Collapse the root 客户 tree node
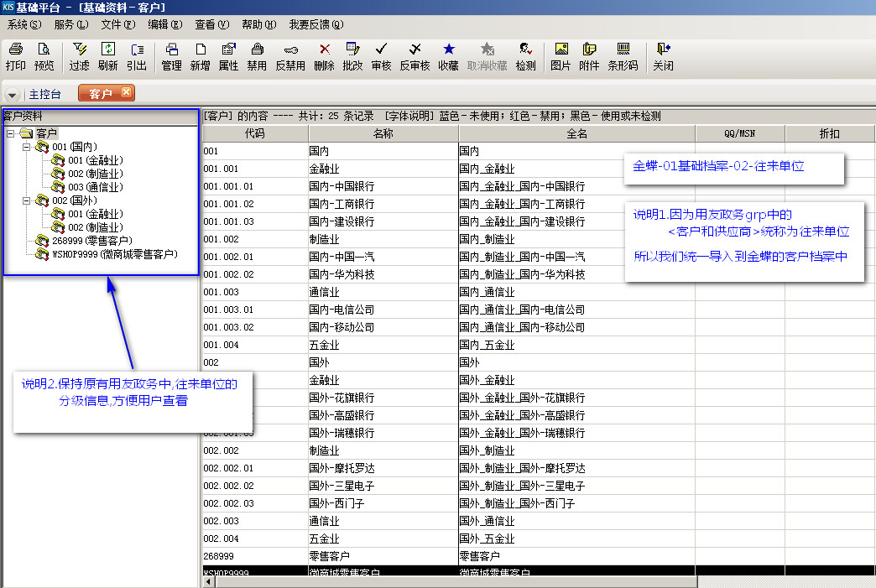The image size is (876, 588). pyautogui.click(x=10, y=133)
